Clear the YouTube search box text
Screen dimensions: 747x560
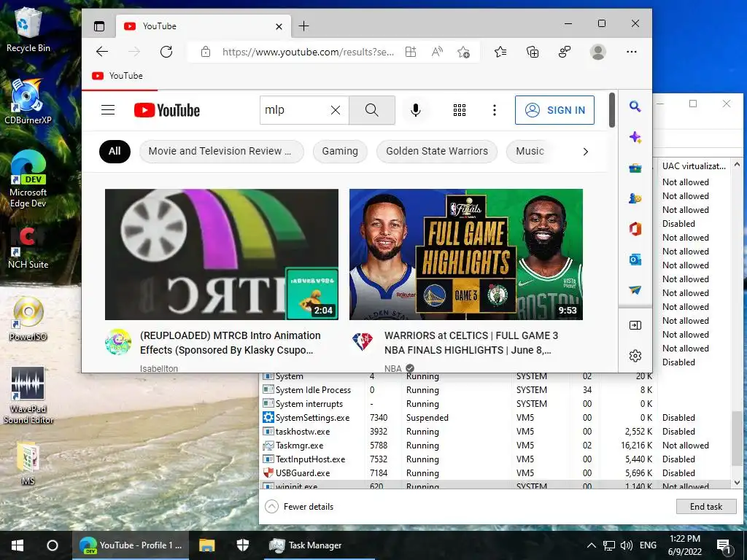336,110
